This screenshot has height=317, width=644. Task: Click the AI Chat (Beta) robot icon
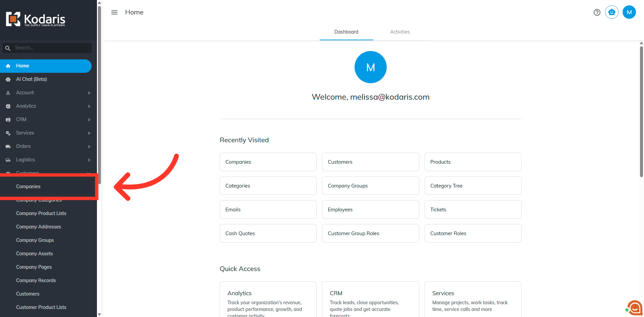tap(8, 80)
